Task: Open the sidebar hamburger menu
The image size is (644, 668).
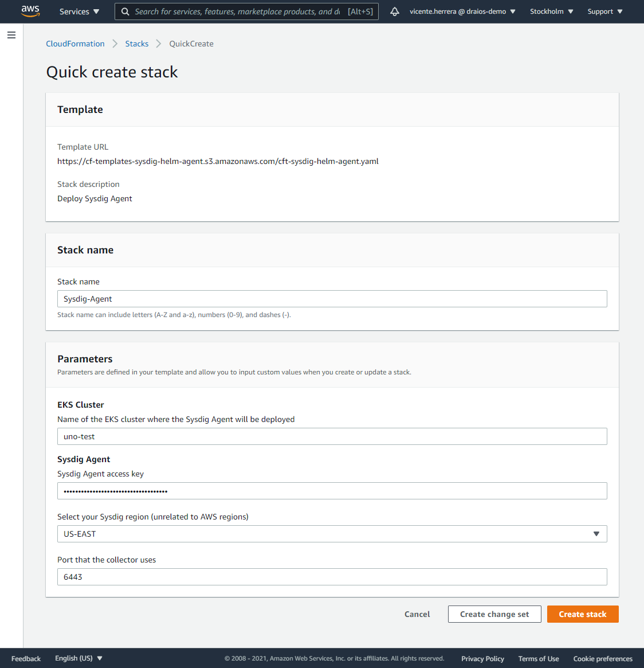Action: 11,35
